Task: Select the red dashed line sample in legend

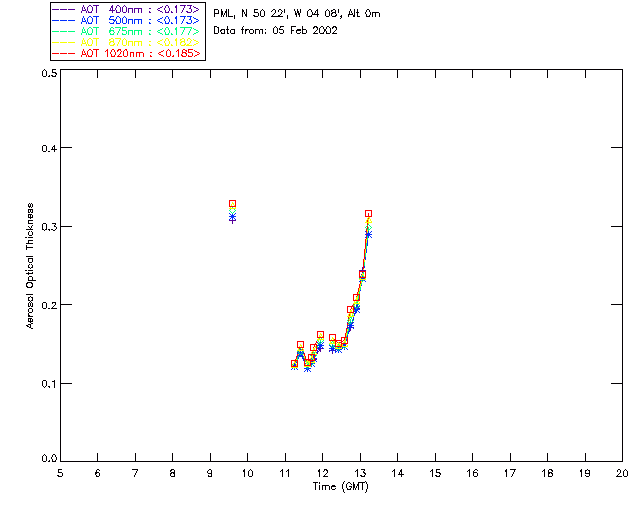Action: click(x=64, y=53)
